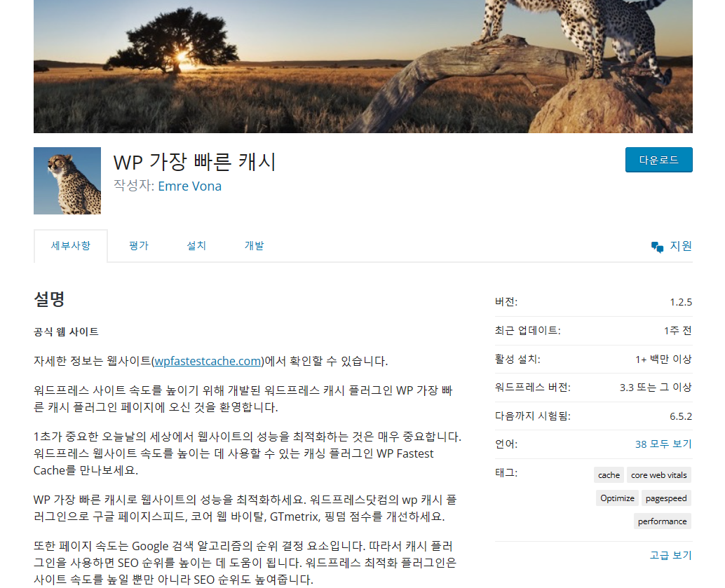Click the 활성 설치: label
The image size is (725, 588).
[x=517, y=360]
